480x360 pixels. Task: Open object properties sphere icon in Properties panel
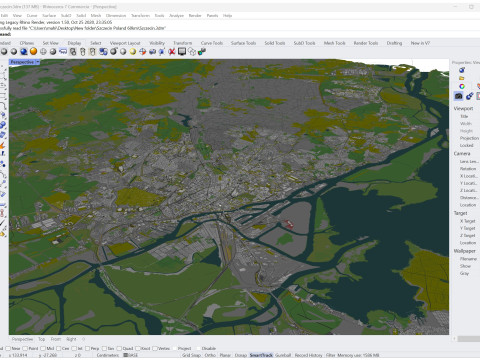462,70
